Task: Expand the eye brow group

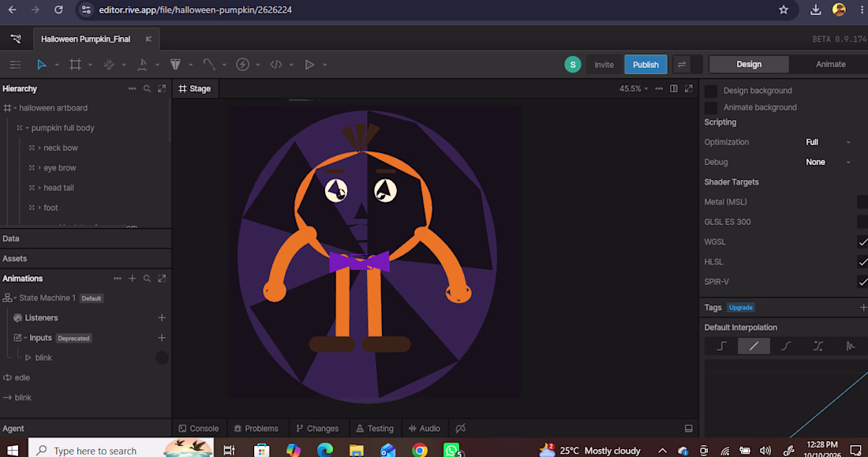Action: point(39,168)
